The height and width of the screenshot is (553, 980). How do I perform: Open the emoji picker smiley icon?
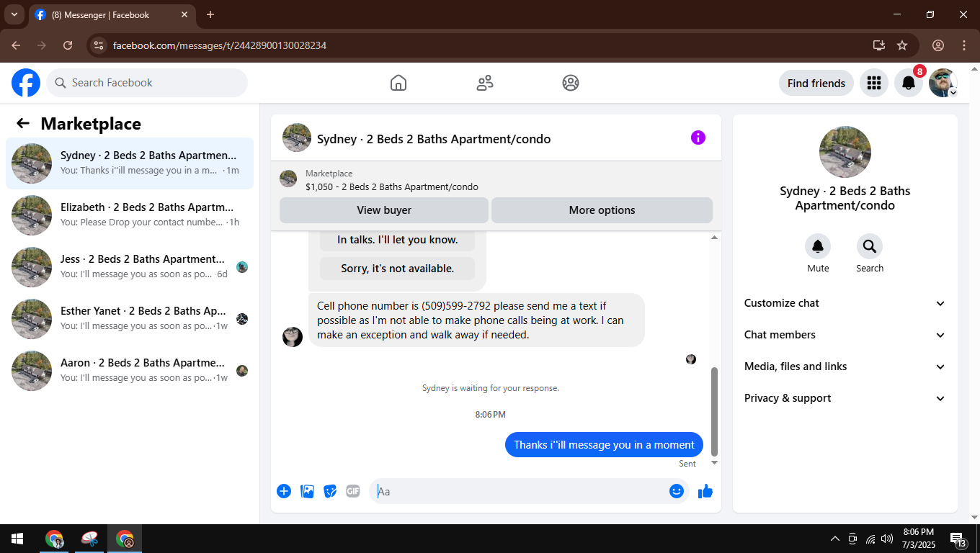[x=676, y=491]
